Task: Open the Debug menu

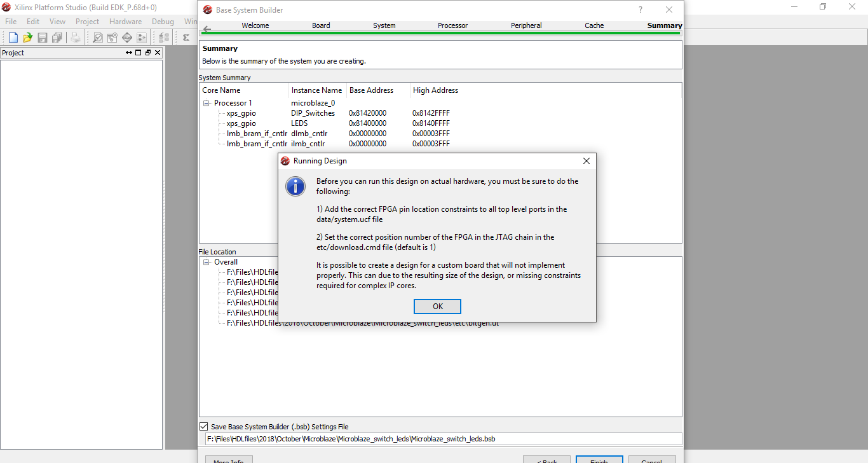Action: click(x=163, y=21)
